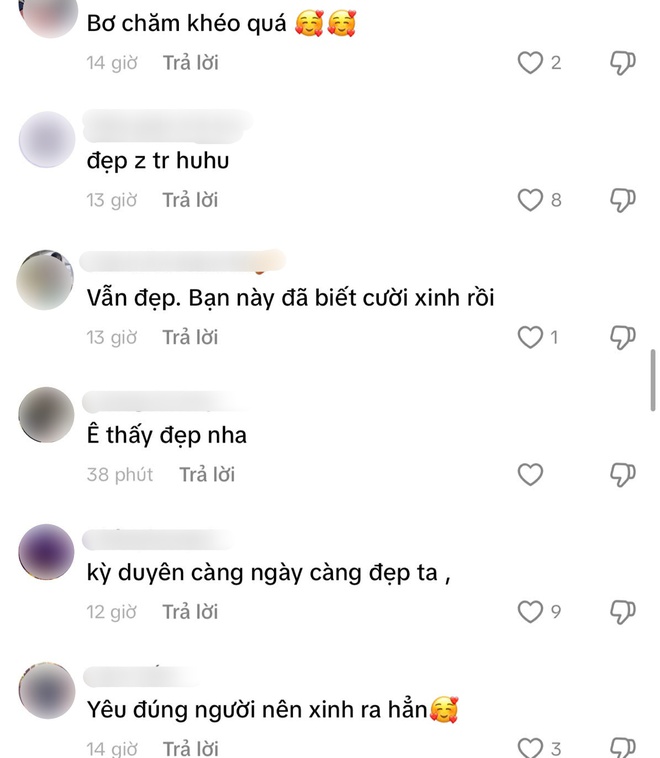Screen dimensions: 660x758
Task: Dislike the 'Ê thấy đẹp nha' comment
Action: click(622, 475)
